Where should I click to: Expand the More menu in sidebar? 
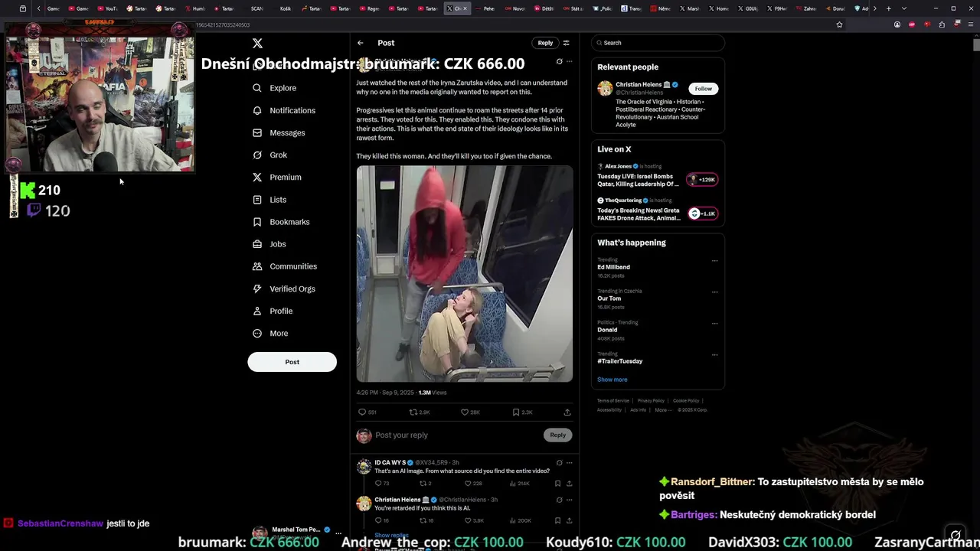269,333
